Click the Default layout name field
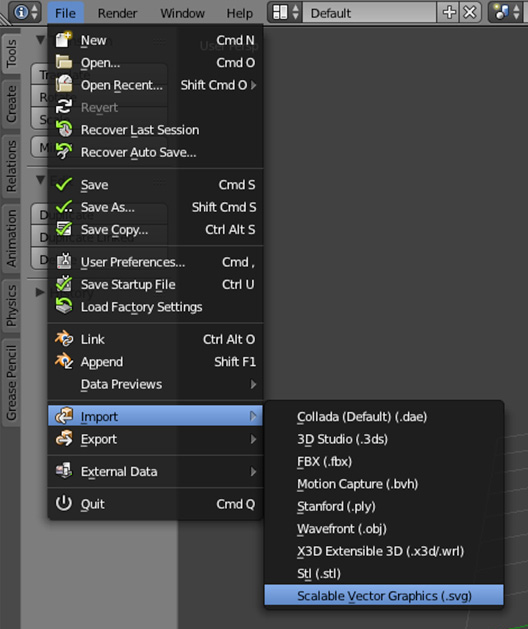The height and width of the screenshot is (629, 528). pos(370,13)
